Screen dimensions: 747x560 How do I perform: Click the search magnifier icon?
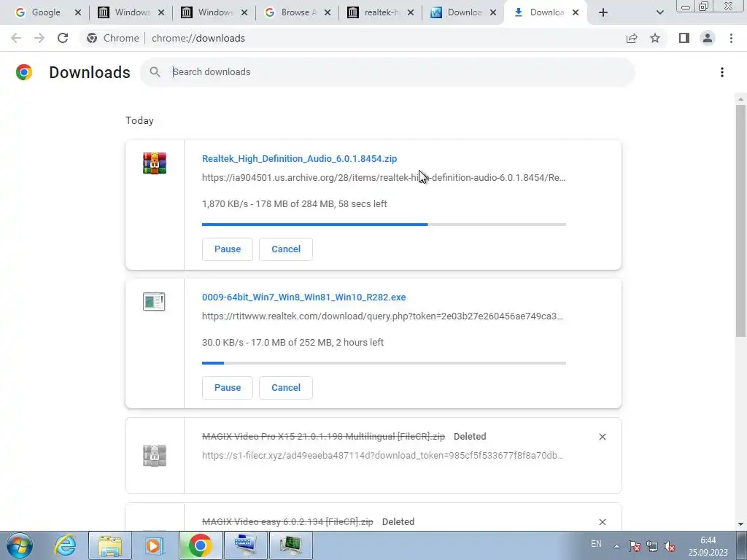[155, 72]
